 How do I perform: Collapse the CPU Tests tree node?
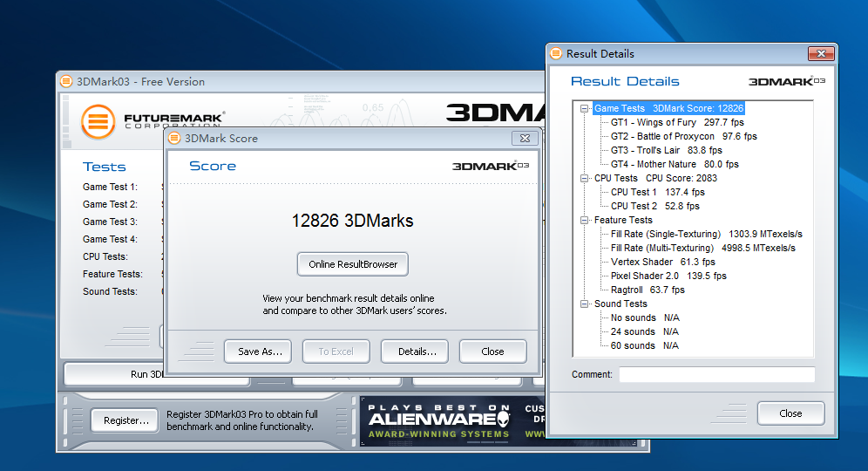pos(584,179)
